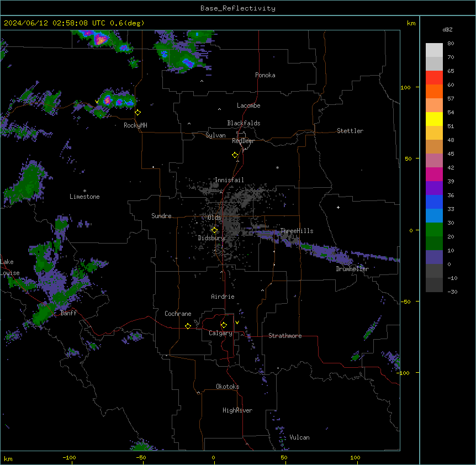This screenshot has height=465, width=476.
Task: Select the Drumheller label
Action: [352, 269]
